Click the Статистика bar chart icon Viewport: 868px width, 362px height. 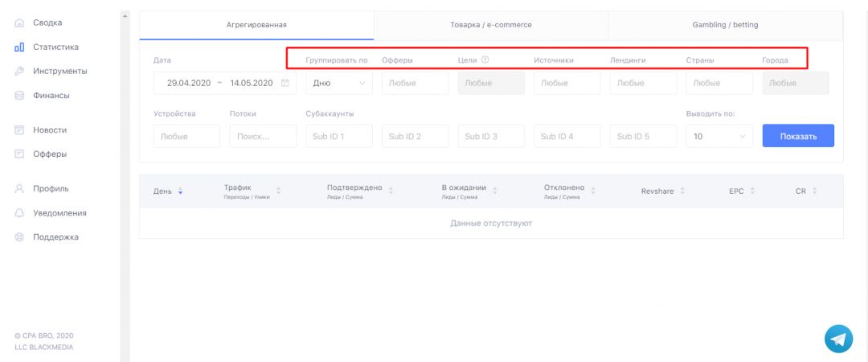pos(19,47)
